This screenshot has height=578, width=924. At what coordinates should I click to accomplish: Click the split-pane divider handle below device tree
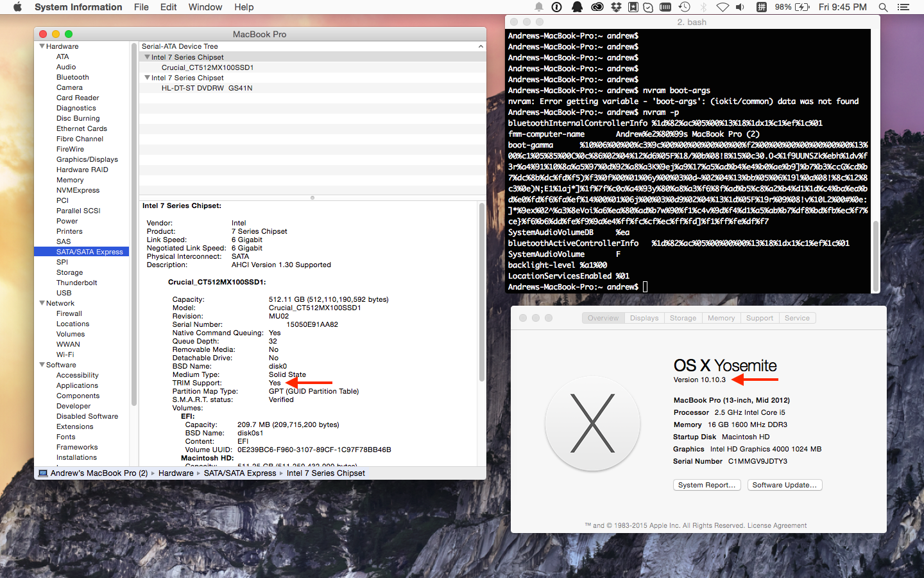(312, 198)
